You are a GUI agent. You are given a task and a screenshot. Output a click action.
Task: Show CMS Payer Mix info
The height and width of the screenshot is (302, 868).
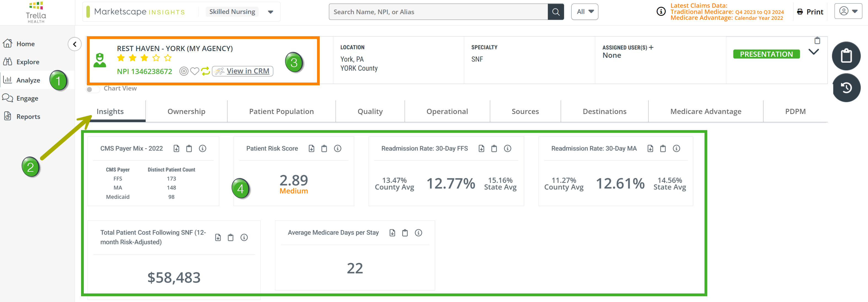point(202,149)
